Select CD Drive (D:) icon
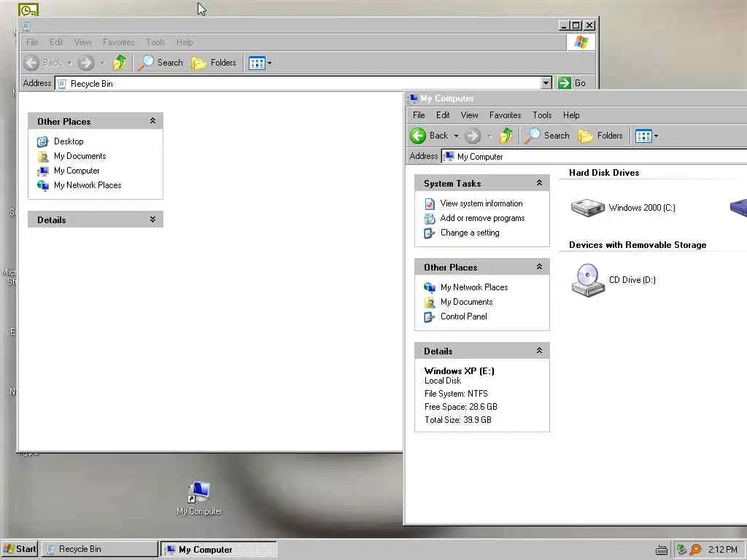This screenshot has height=560, width=747. 588,280
